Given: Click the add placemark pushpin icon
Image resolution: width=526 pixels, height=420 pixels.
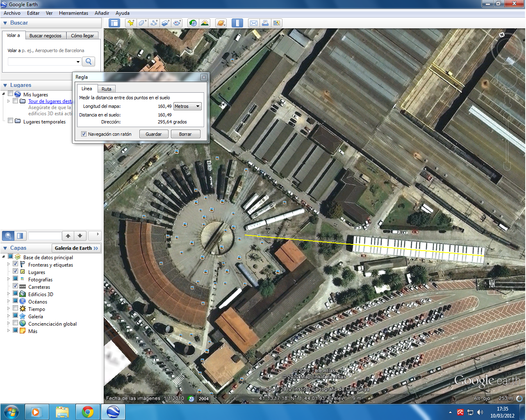Looking at the screenshot, I should 131,23.
